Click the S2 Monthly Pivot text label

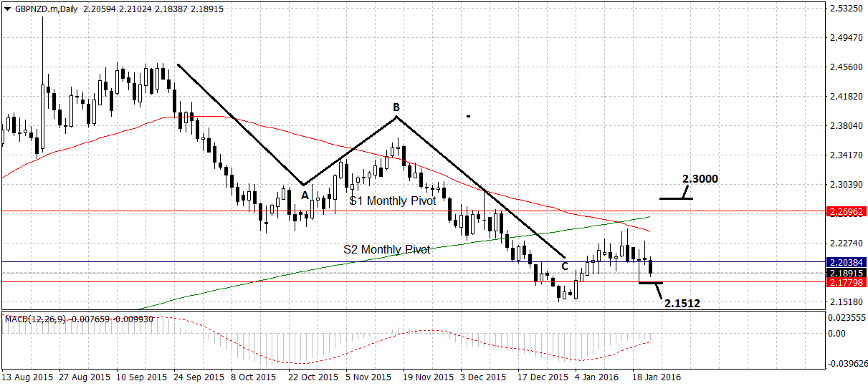pos(386,249)
